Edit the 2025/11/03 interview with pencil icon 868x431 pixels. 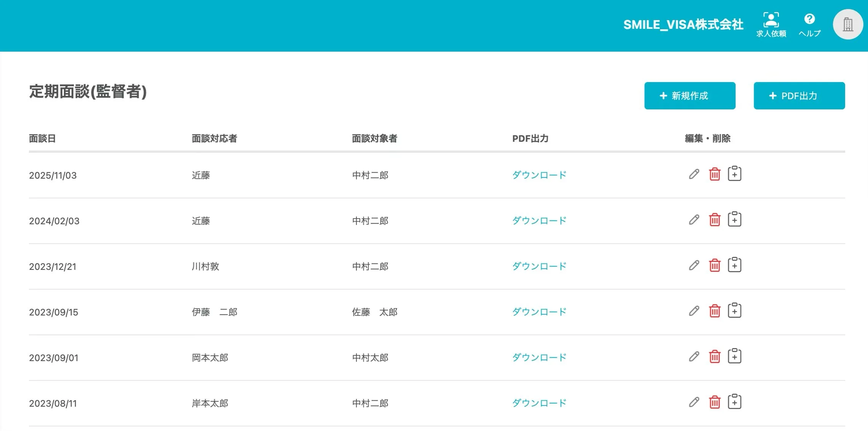(x=694, y=174)
